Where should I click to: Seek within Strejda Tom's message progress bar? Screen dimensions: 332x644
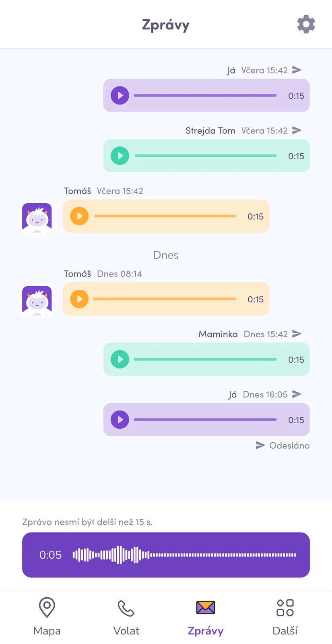[x=206, y=156]
